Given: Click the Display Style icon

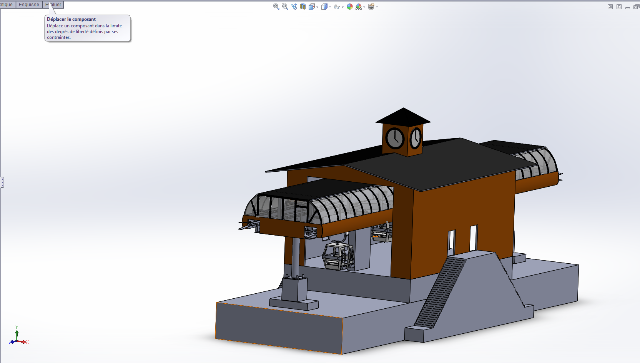Looking at the screenshot, I should (324, 7).
